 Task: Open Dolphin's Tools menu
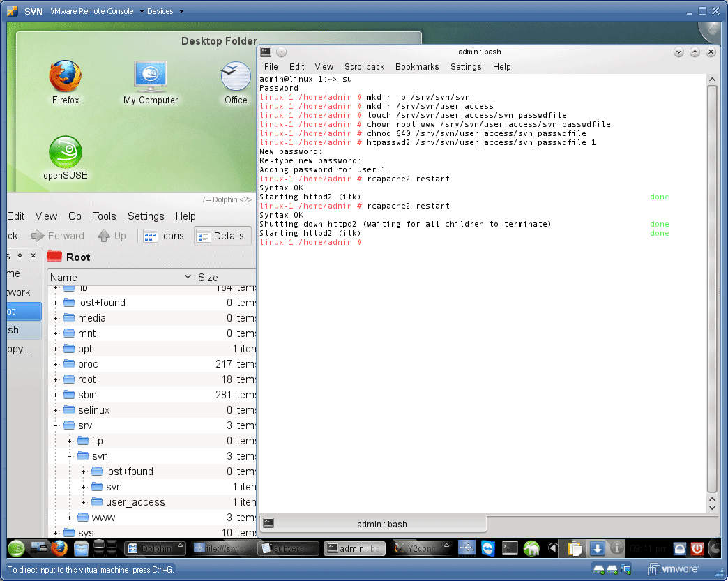pyautogui.click(x=104, y=216)
